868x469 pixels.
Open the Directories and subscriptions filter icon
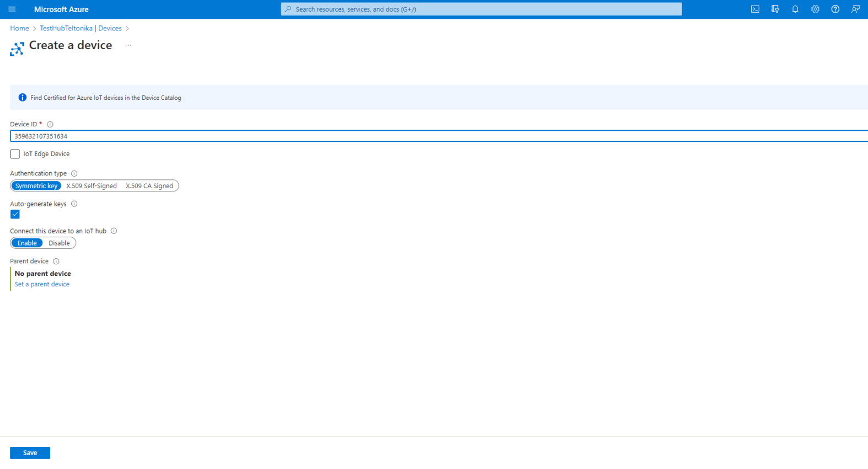click(775, 9)
